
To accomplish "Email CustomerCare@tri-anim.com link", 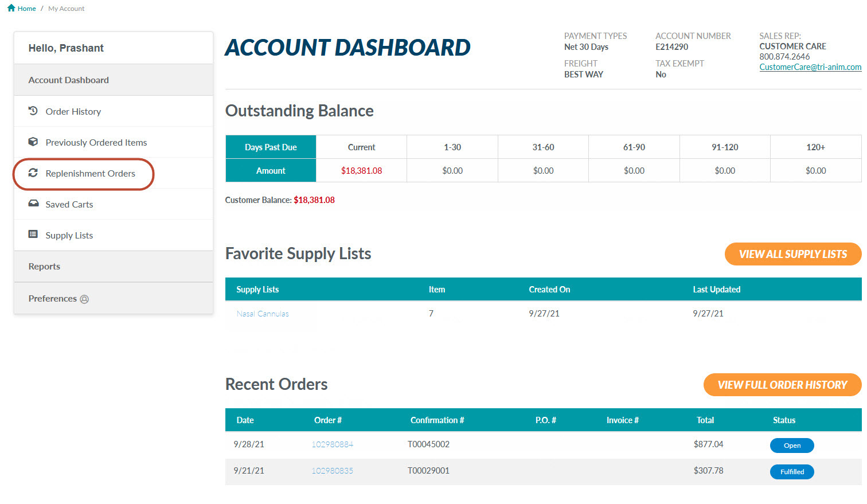I will click(x=810, y=67).
